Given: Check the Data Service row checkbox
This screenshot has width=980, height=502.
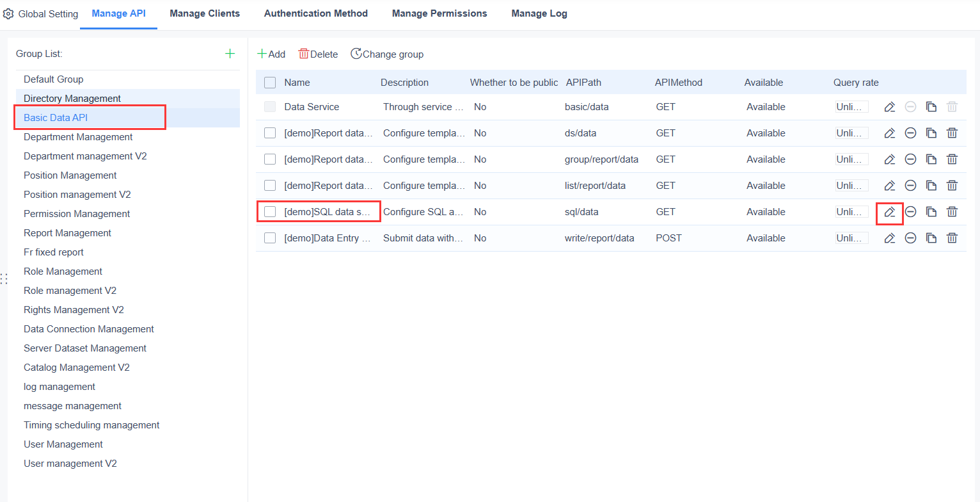Looking at the screenshot, I should (x=269, y=106).
